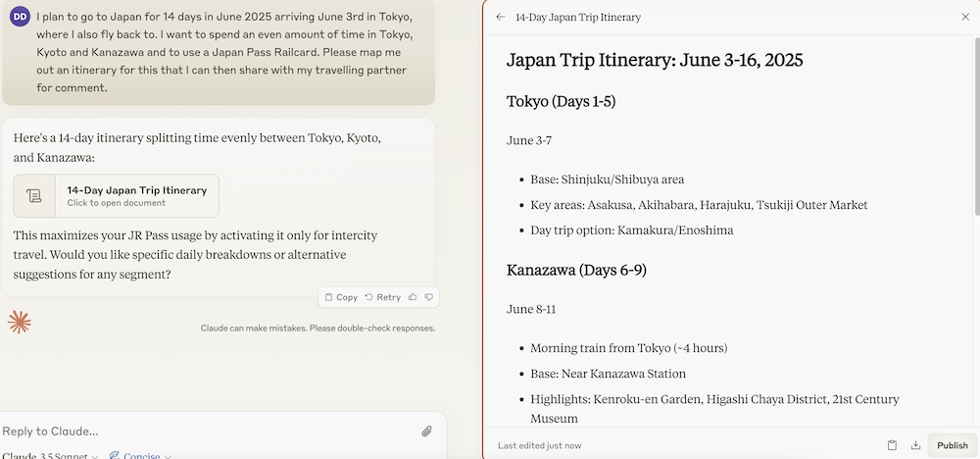This screenshot has height=459, width=980.
Task: Copy the artifact contents with clipboard icon
Action: click(x=892, y=445)
